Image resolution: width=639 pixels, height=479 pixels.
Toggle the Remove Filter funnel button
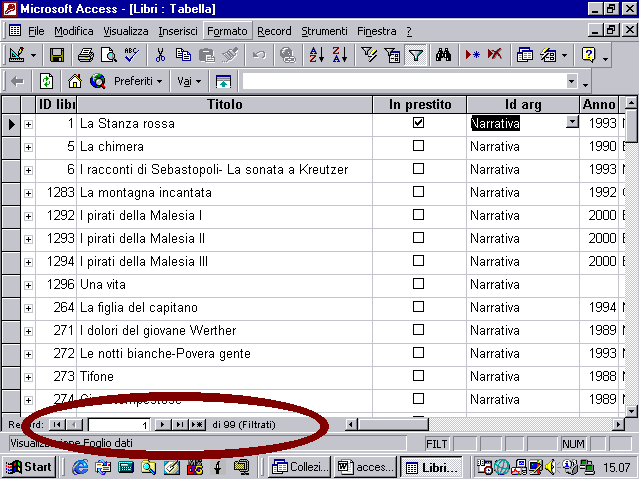coord(416,55)
